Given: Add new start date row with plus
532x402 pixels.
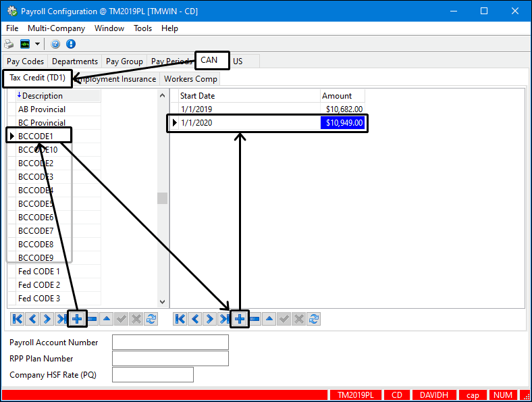Looking at the screenshot, I should pyautogui.click(x=240, y=319).
